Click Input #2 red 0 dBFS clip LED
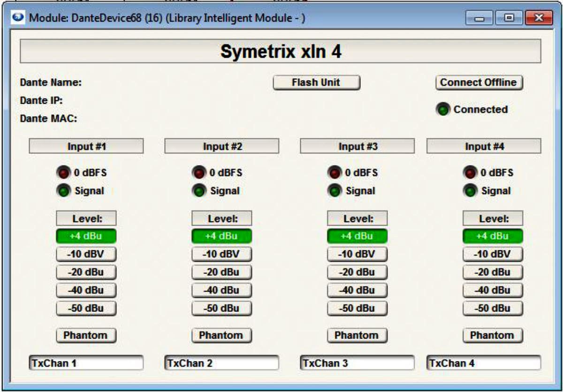This screenshot has height=392, width=563. tap(199, 173)
